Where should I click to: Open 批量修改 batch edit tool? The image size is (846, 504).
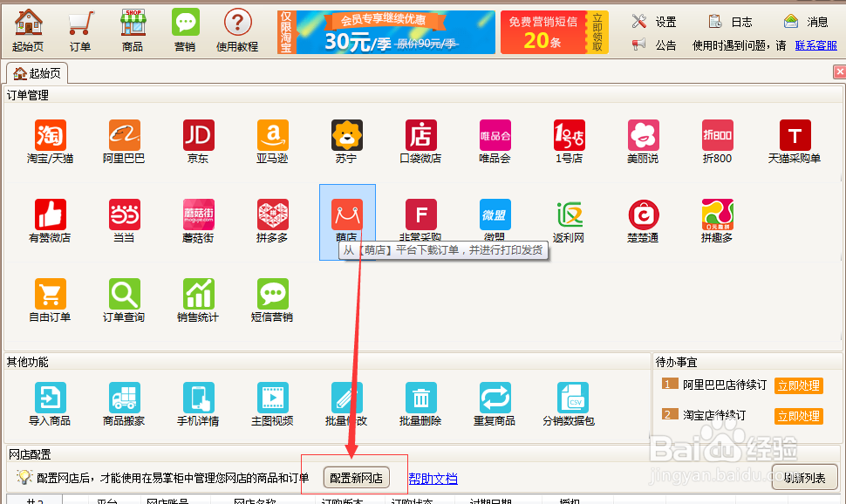pos(346,405)
